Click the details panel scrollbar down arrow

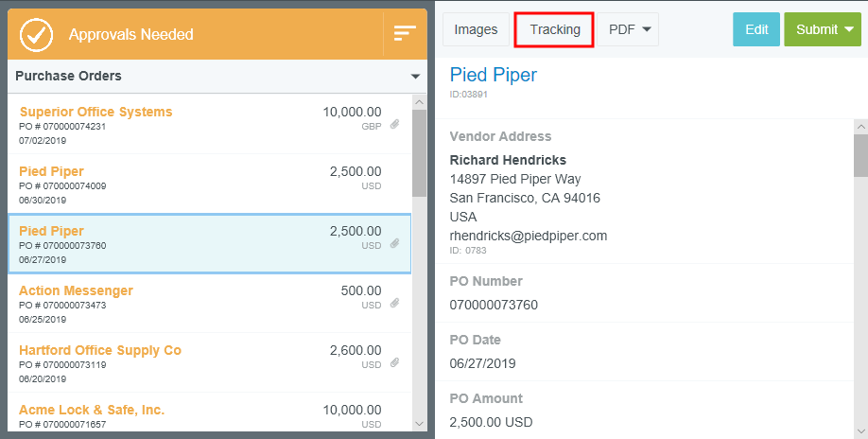pyautogui.click(x=860, y=429)
